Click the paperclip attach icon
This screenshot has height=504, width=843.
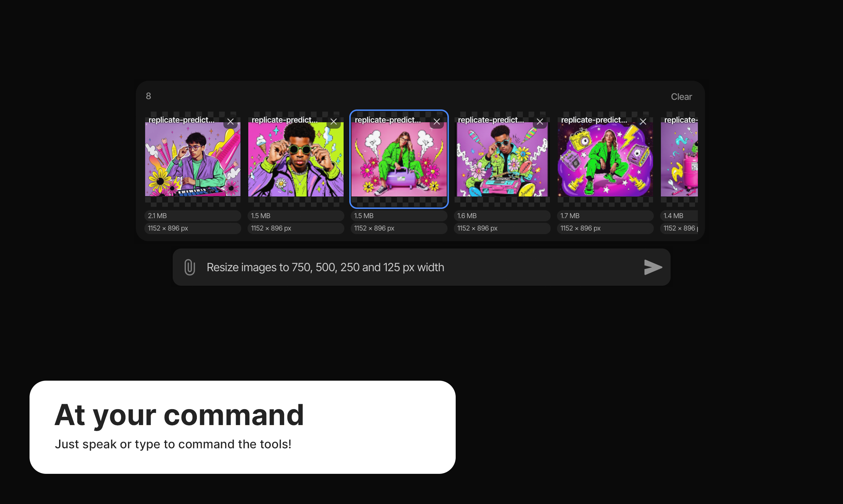(190, 267)
